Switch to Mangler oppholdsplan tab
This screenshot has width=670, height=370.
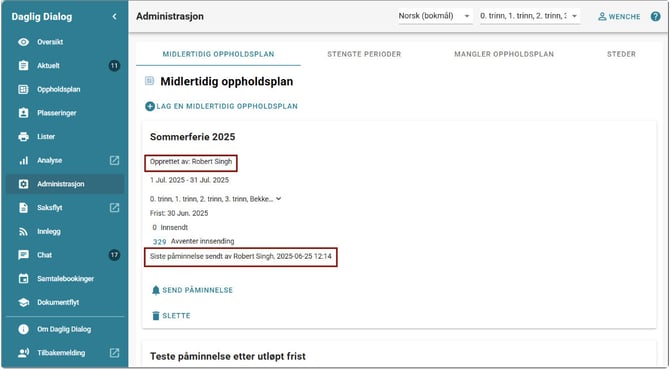pyautogui.click(x=504, y=54)
